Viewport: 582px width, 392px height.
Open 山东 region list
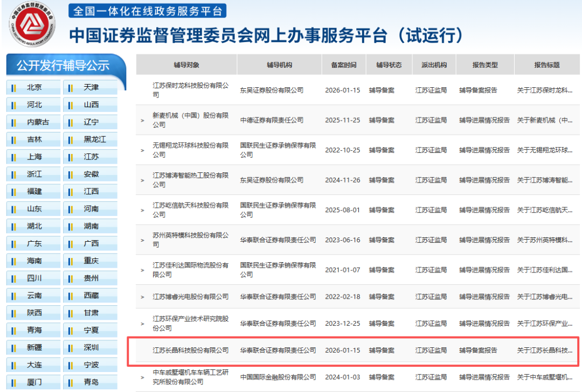coord(33,209)
